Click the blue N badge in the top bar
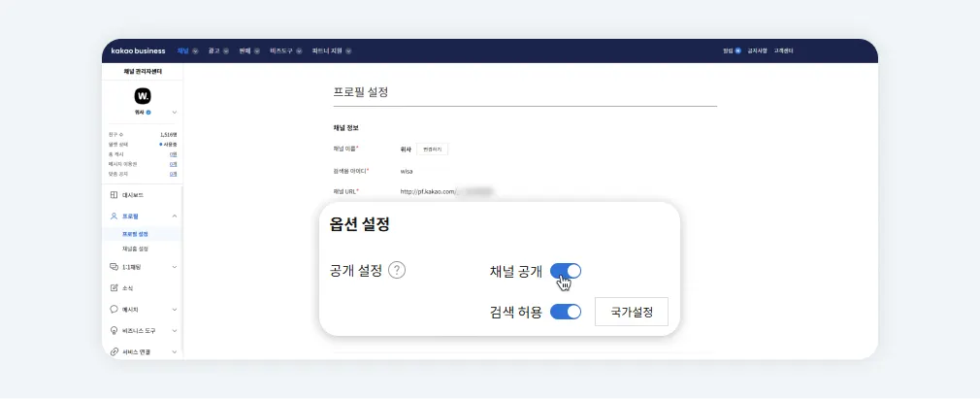Viewport: 980px width, 399px height. [738, 50]
